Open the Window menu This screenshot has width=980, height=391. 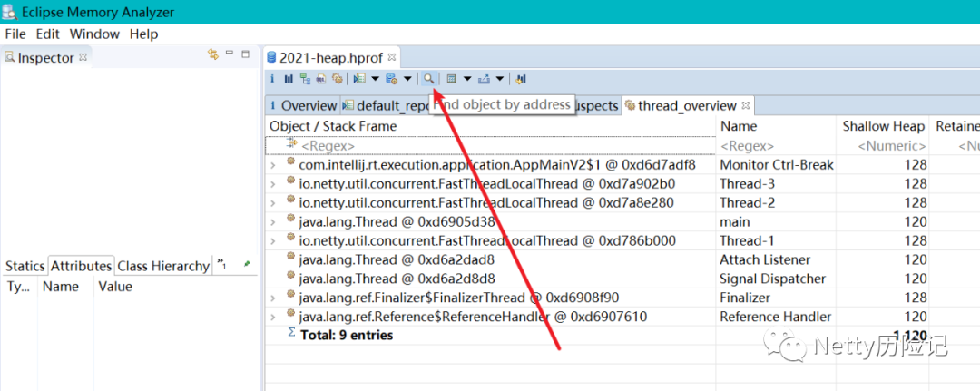(94, 34)
